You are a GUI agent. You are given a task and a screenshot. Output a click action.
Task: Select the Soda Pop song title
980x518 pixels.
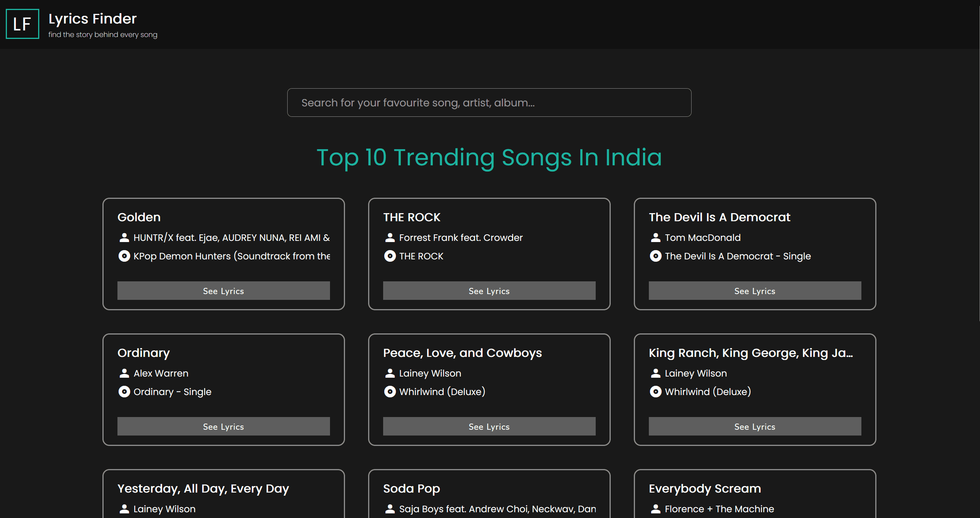411,488
